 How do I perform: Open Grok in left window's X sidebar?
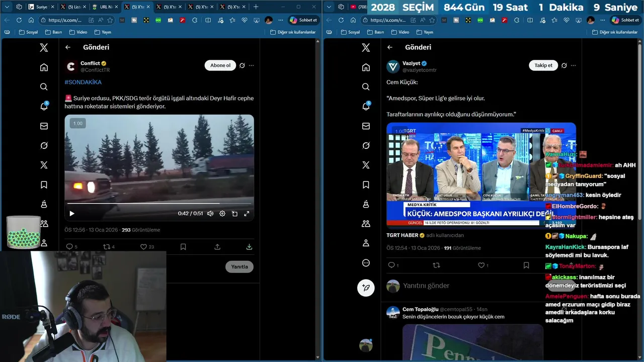pos(44,145)
